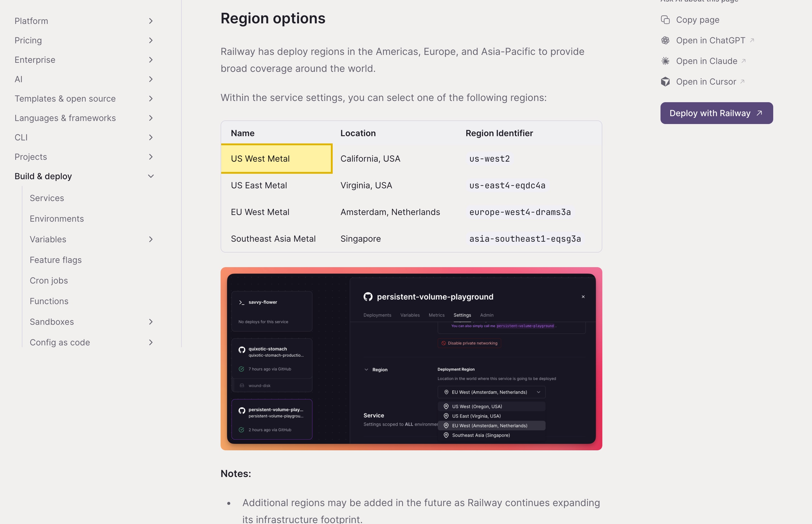Click the ChatGPT logo icon

coord(665,41)
